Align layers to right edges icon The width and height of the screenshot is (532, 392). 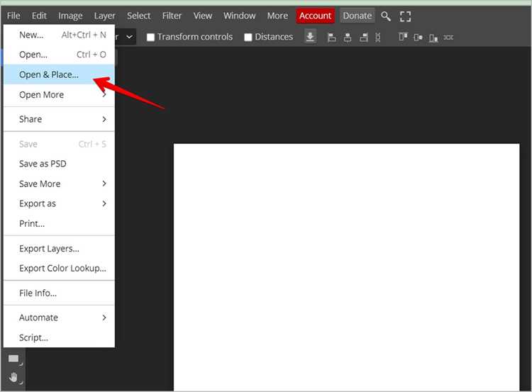364,38
